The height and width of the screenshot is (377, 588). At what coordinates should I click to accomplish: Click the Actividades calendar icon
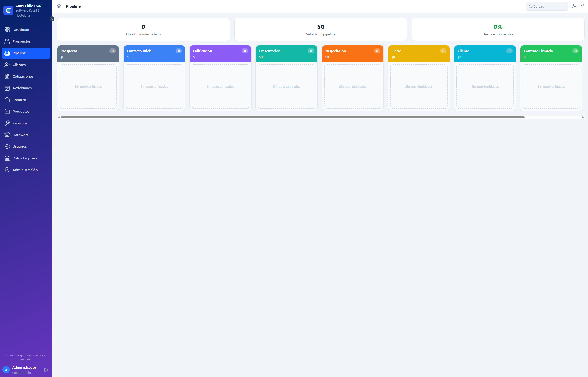pos(7,88)
